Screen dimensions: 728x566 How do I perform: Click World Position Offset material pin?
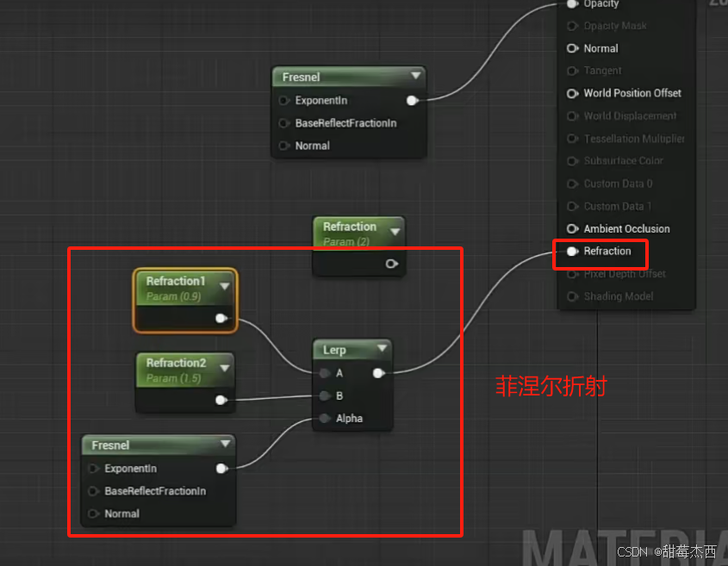tap(572, 93)
